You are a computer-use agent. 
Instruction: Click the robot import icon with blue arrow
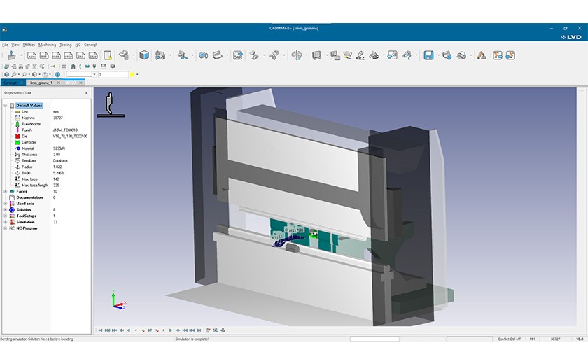(498, 55)
